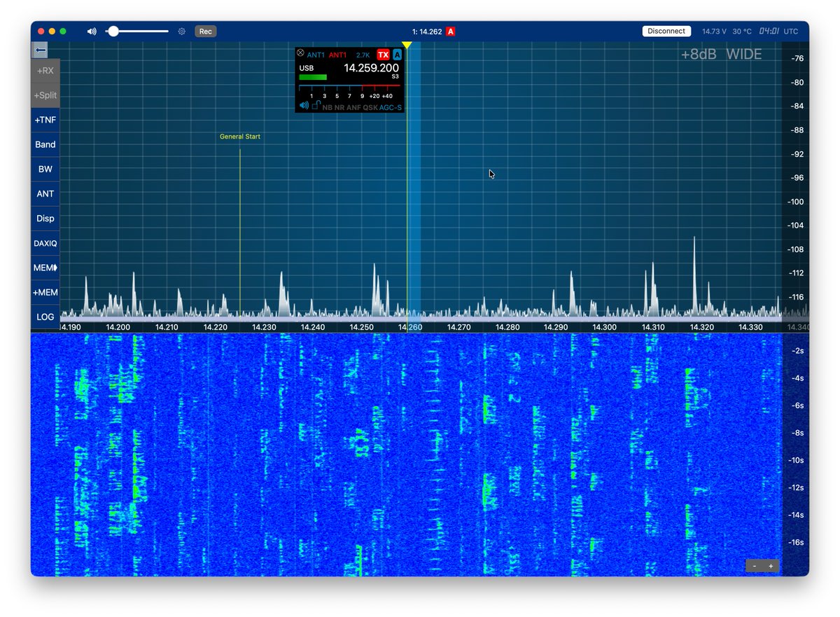
Task: Click the -16s waterfall time label
Action: click(796, 542)
